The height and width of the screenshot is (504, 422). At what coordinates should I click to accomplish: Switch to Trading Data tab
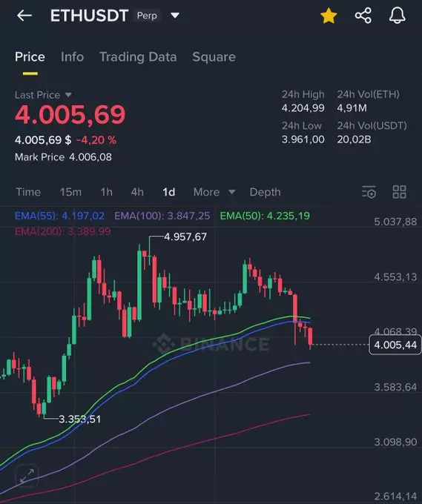[138, 57]
